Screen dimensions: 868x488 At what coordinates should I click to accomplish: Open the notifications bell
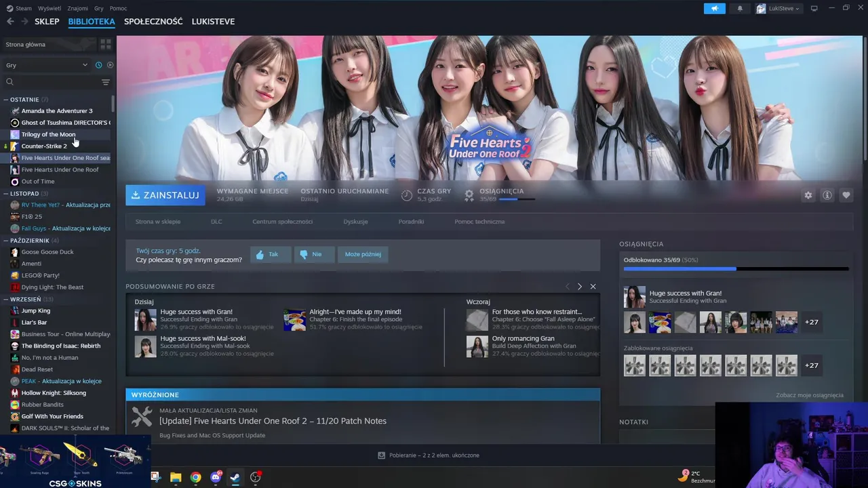tap(740, 8)
